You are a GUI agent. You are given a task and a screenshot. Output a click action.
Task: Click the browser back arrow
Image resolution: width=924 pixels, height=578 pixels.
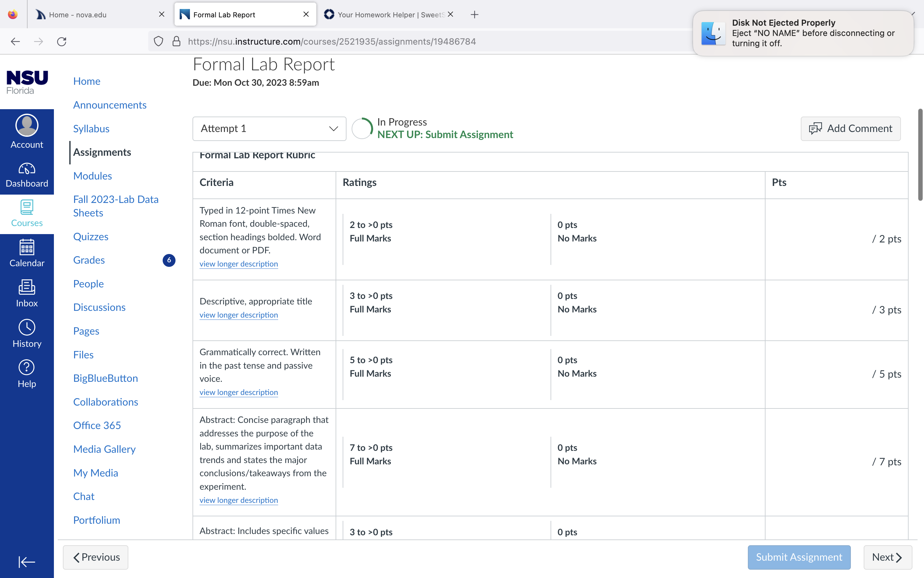(15, 41)
